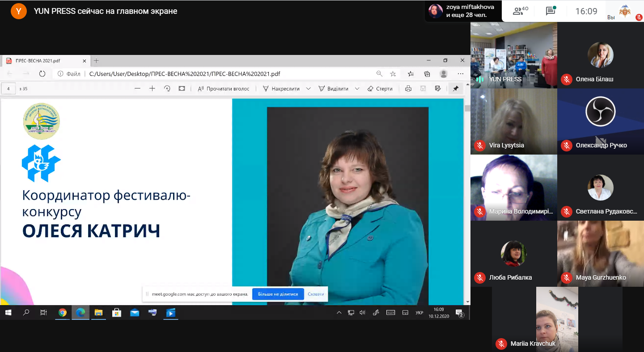
Task: Zoom in with the PDF plus icon
Action: (152, 88)
